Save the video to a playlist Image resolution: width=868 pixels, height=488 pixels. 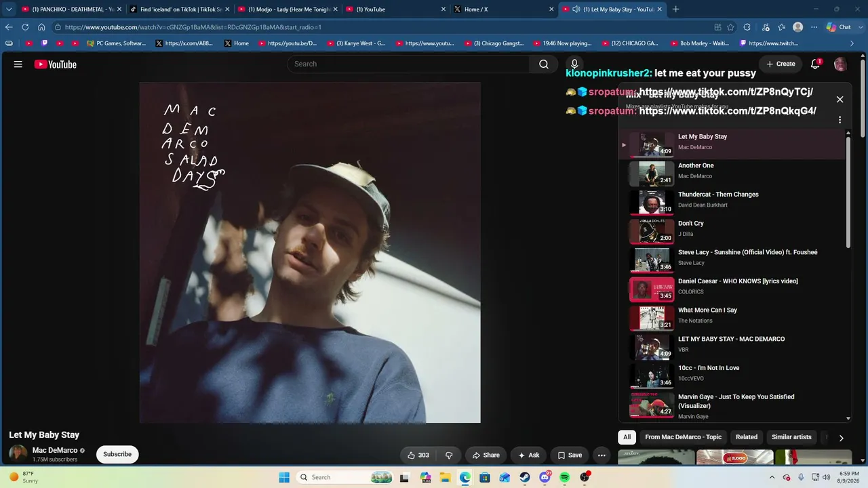[x=570, y=455]
